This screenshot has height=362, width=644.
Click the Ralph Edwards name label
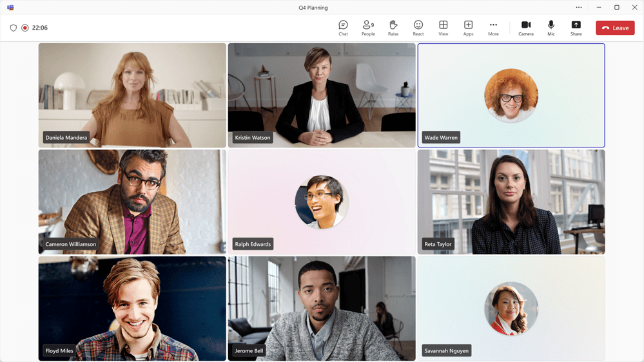click(x=252, y=244)
